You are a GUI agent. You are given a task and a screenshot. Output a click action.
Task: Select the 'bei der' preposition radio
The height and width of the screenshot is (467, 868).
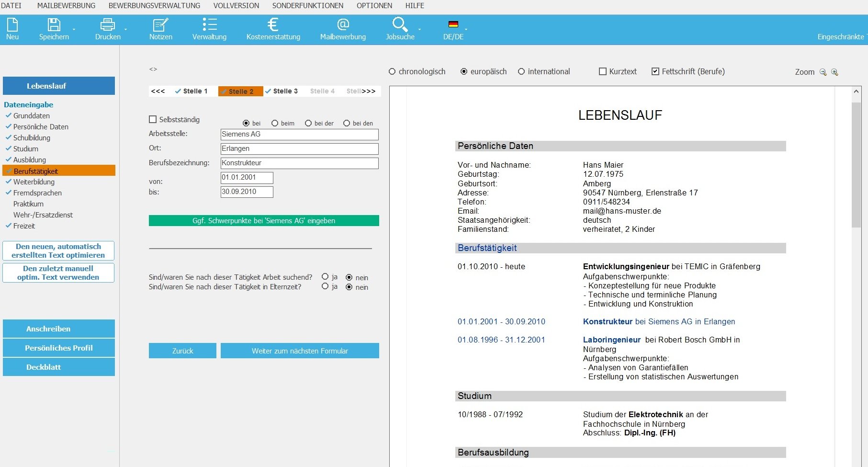[308, 123]
